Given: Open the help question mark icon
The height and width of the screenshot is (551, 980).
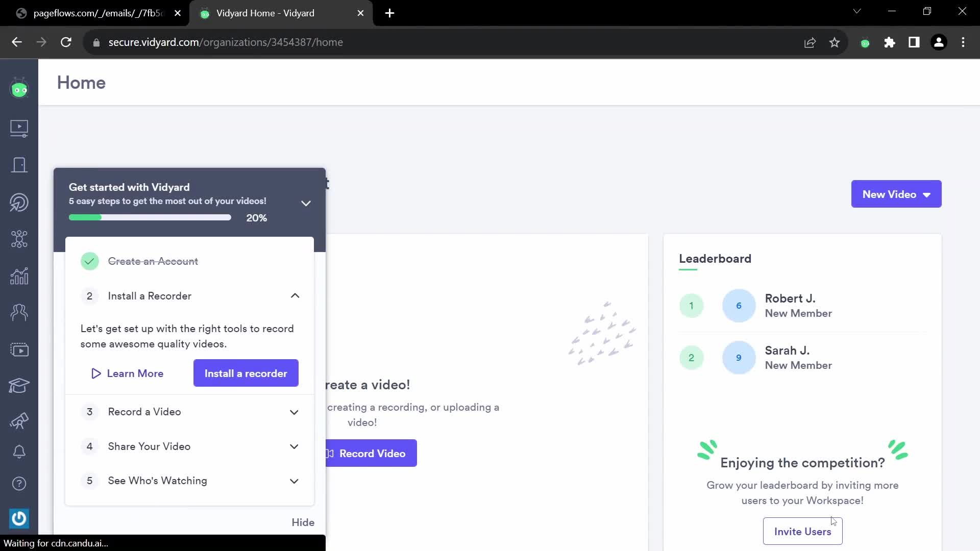Looking at the screenshot, I should coord(19,484).
